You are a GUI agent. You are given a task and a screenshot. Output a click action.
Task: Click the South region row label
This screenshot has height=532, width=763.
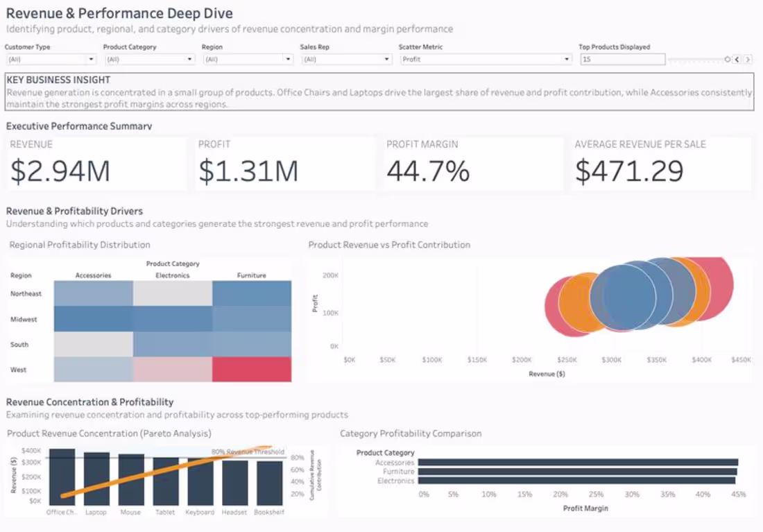(19, 345)
